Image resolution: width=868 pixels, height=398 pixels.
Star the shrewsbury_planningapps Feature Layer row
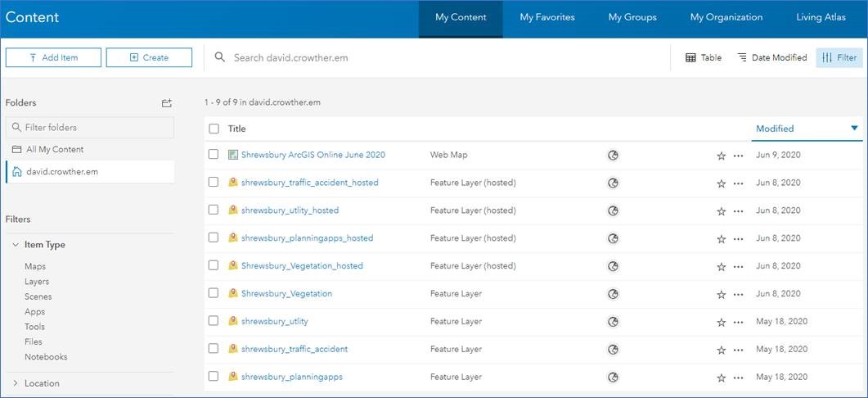(x=721, y=378)
